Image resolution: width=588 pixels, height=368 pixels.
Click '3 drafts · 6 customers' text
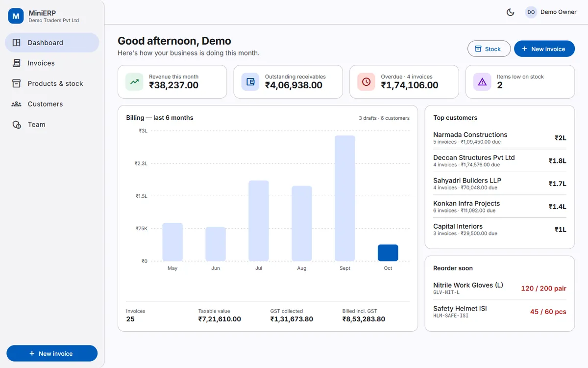tap(384, 118)
